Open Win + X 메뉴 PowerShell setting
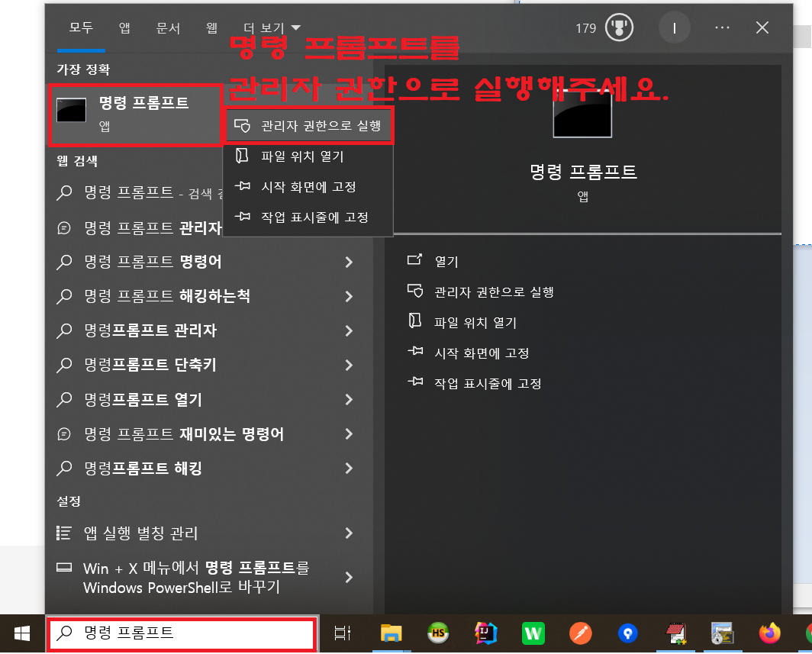This screenshot has width=812, height=654. click(x=196, y=578)
